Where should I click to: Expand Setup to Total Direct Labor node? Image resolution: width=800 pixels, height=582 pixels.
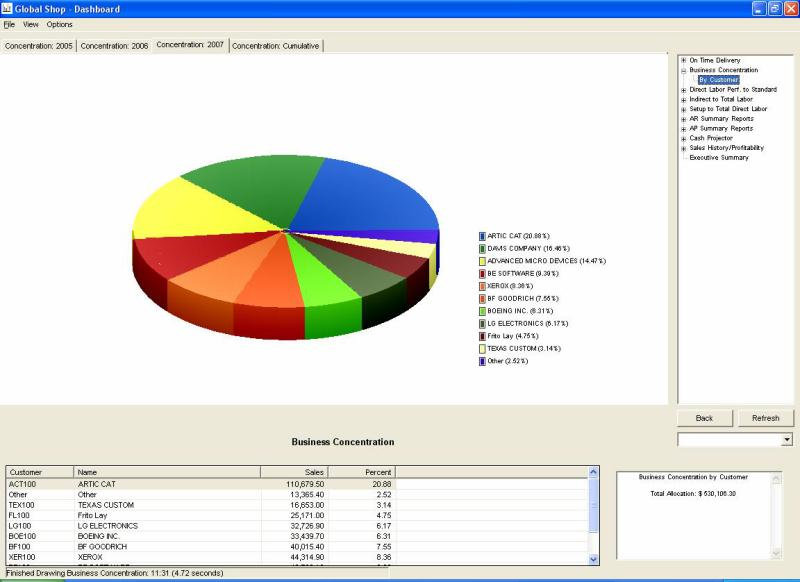click(x=684, y=109)
